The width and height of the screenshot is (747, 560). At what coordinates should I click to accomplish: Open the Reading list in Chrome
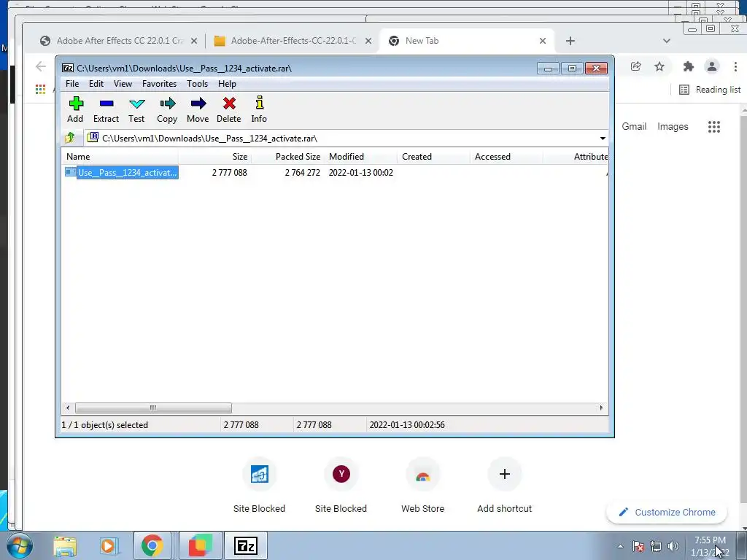(710, 90)
